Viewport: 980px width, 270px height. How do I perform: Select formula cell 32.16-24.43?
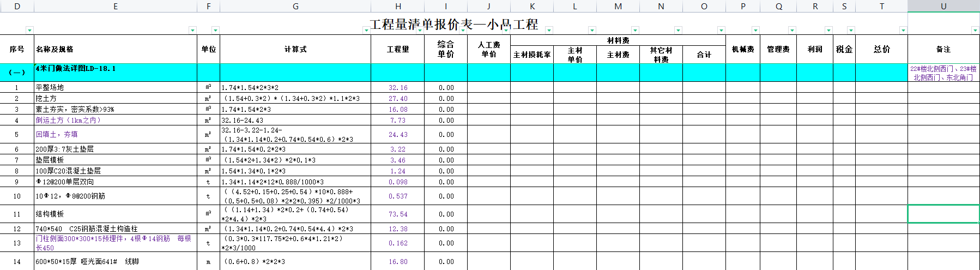pos(295,120)
